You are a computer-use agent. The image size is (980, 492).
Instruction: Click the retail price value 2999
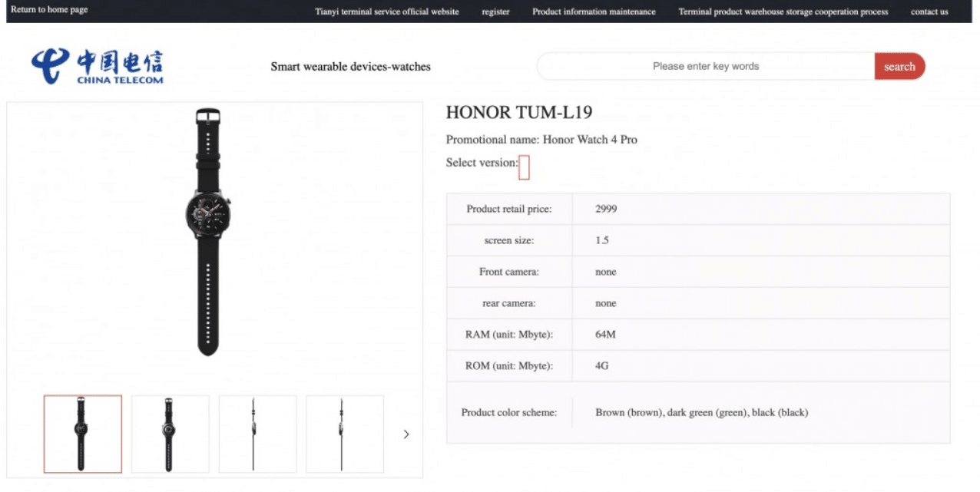(x=606, y=209)
